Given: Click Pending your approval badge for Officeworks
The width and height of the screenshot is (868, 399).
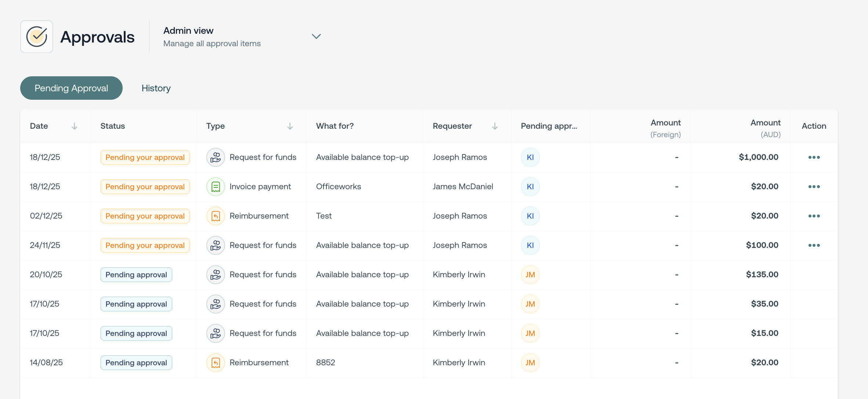Looking at the screenshot, I should click(145, 187).
